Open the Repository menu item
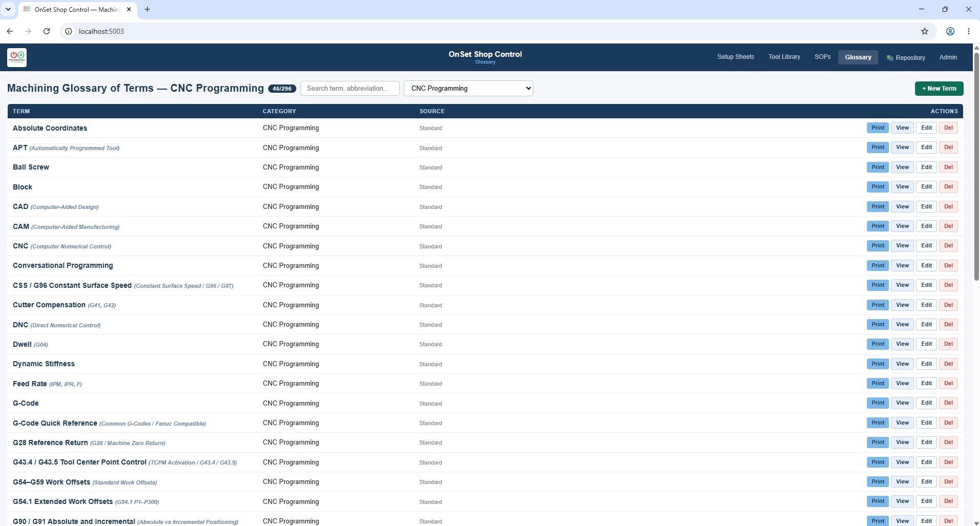980x526 pixels. [x=906, y=57]
